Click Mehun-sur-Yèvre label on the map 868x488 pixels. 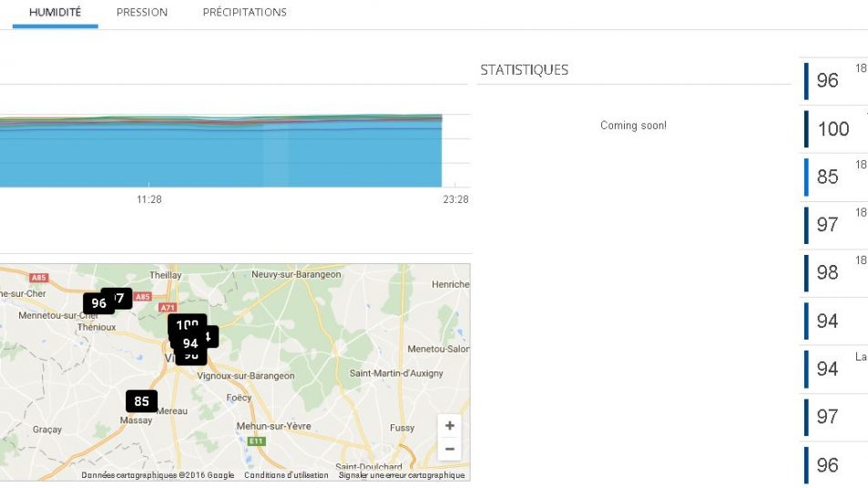point(273,426)
